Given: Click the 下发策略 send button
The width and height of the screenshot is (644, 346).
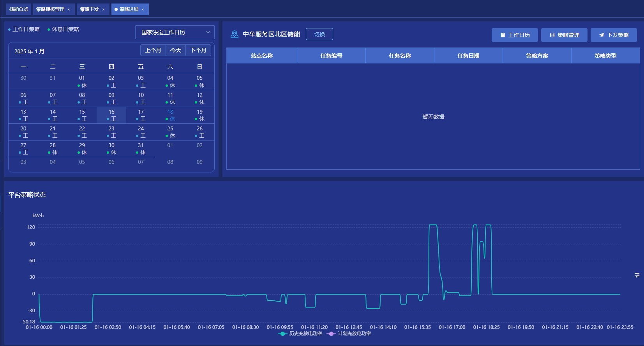Looking at the screenshot, I should pos(614,35).
